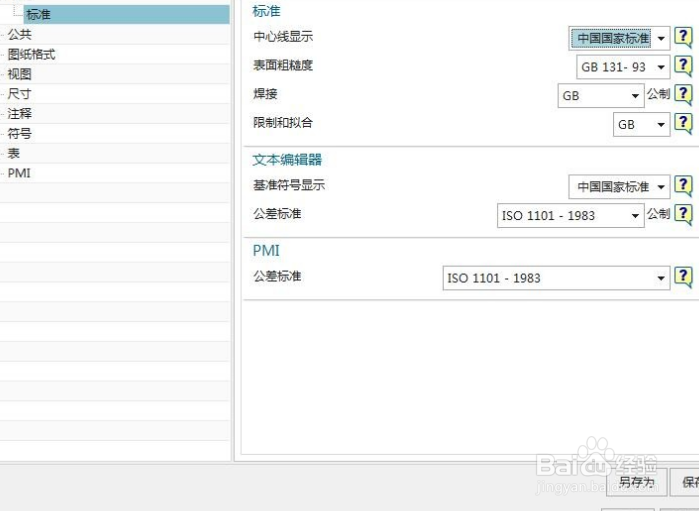Select the PMI tree node
699x511 pixels.
pos(19,173)
